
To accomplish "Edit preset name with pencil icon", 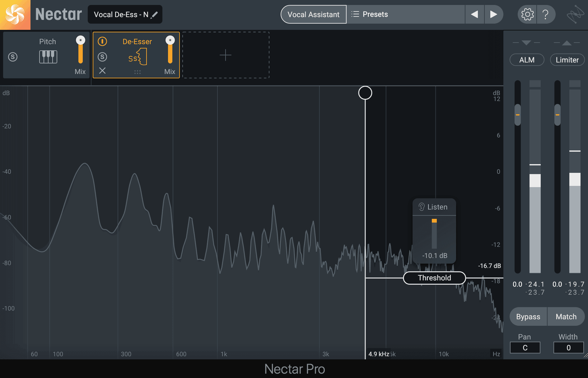I will 154,15.
